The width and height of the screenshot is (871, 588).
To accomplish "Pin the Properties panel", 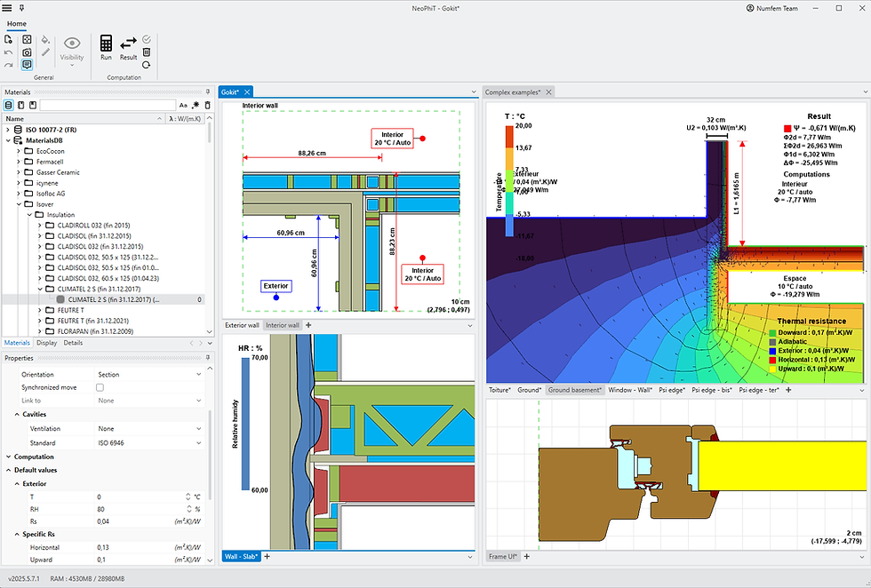I will [x=208, y=358].
